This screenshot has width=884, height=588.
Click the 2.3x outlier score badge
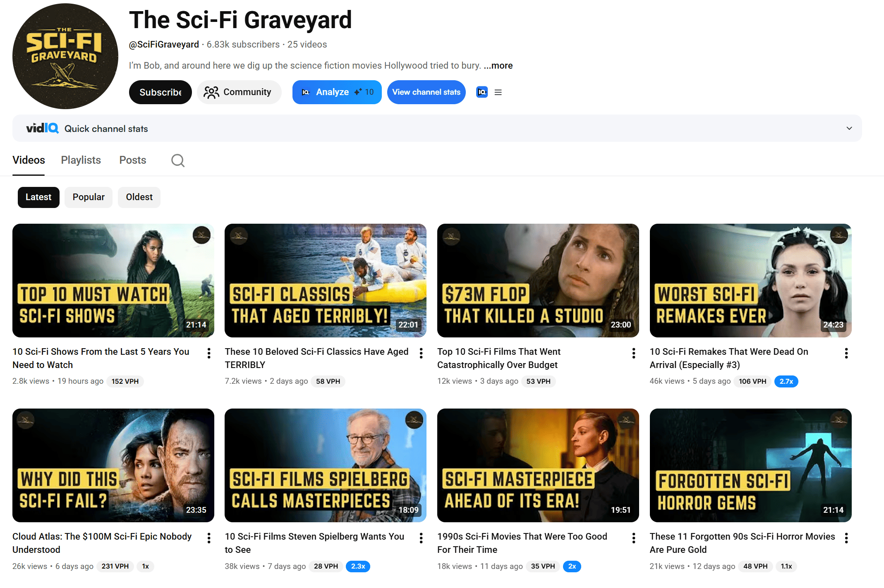(x=358, y=566)
